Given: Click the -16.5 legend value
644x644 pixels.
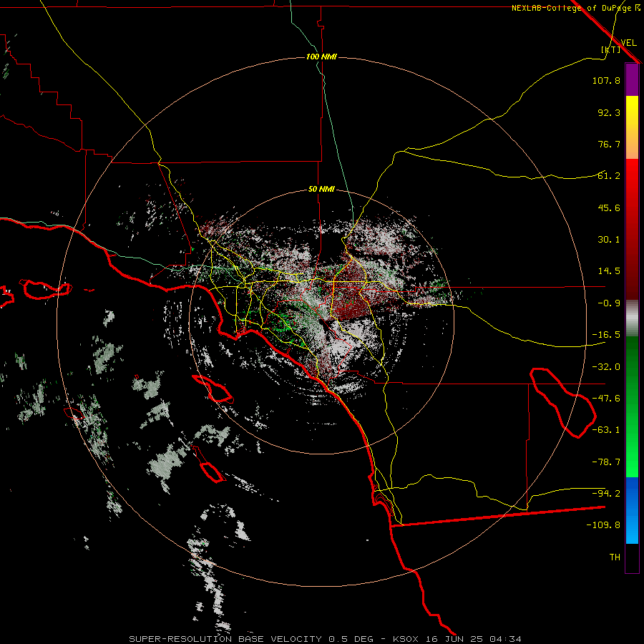Looking at the screenshot, I should point(606,335).
